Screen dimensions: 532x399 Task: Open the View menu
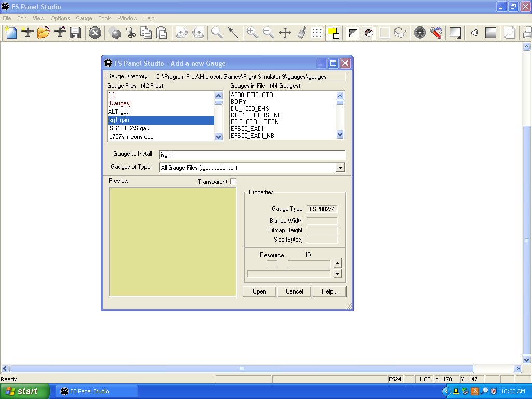[38, 18]
